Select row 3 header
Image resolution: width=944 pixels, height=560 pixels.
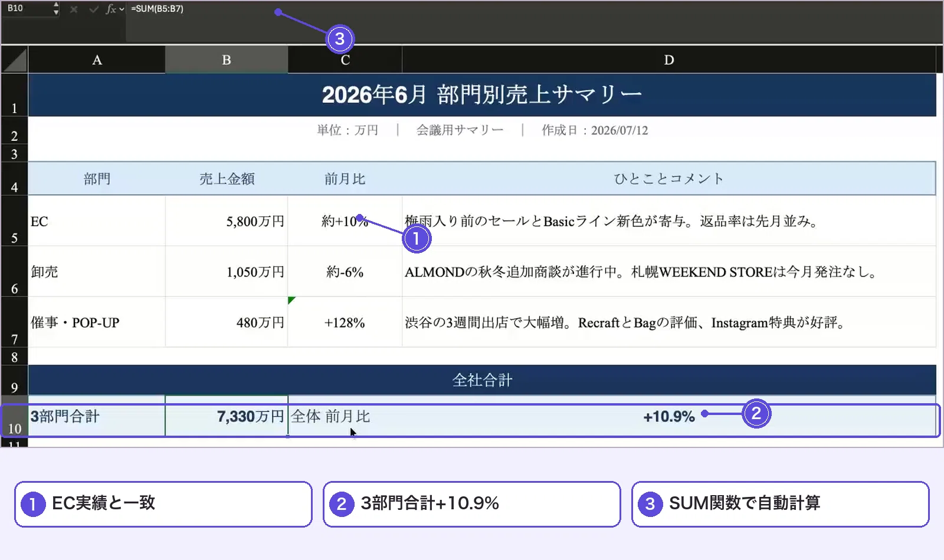coord(14,153)
